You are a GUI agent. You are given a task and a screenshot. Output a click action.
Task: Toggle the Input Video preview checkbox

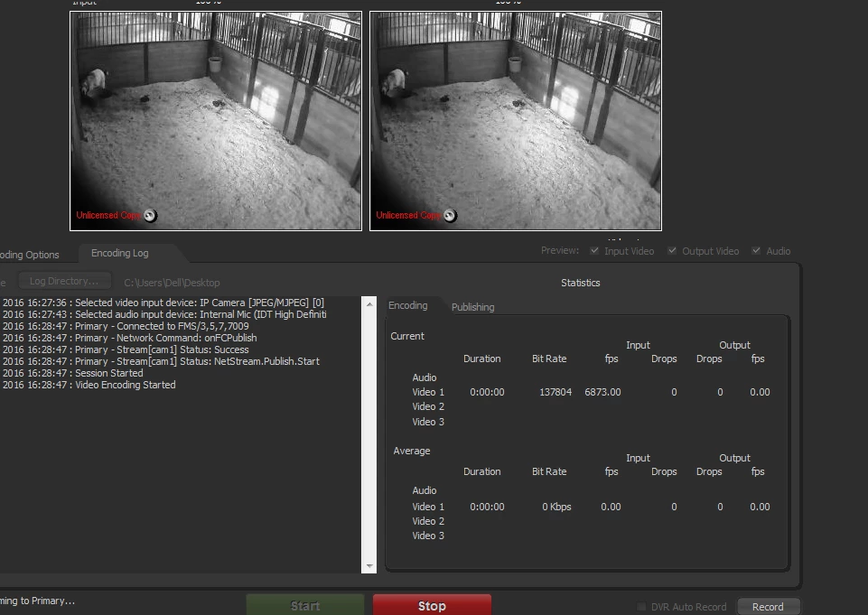coord(594,251)
